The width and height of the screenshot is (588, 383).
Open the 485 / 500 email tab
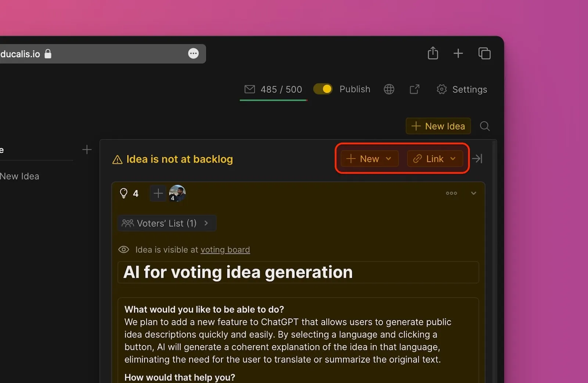[x=273, y=89]
